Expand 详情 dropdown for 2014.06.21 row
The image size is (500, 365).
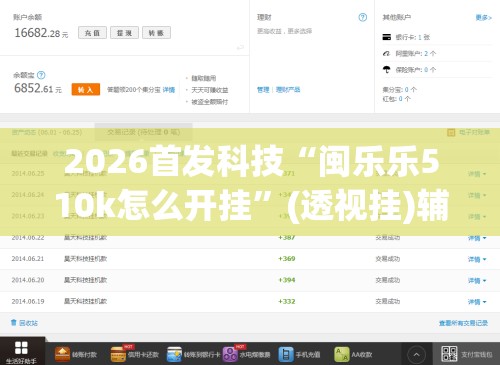pos(477,259)
